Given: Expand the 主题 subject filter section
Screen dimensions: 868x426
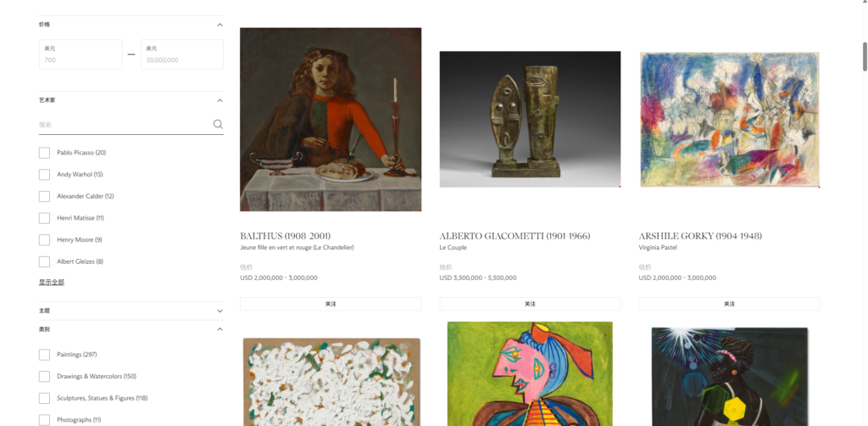Looking at the screenshot, I should point(220,311).
